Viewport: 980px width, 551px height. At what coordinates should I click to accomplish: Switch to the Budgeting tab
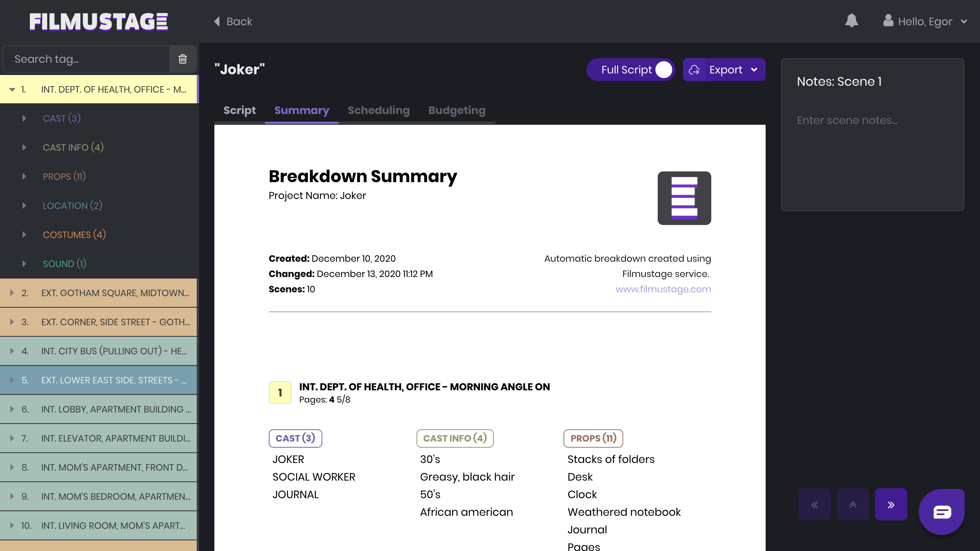pos(456,110)
